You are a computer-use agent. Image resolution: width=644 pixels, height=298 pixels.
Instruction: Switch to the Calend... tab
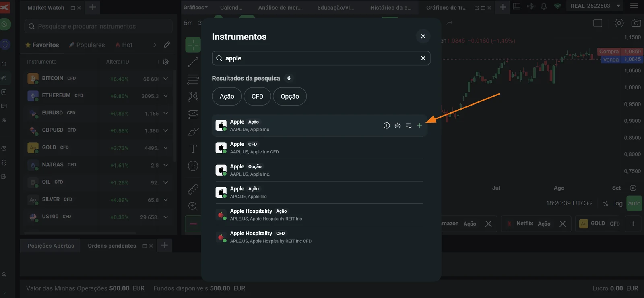231,8
